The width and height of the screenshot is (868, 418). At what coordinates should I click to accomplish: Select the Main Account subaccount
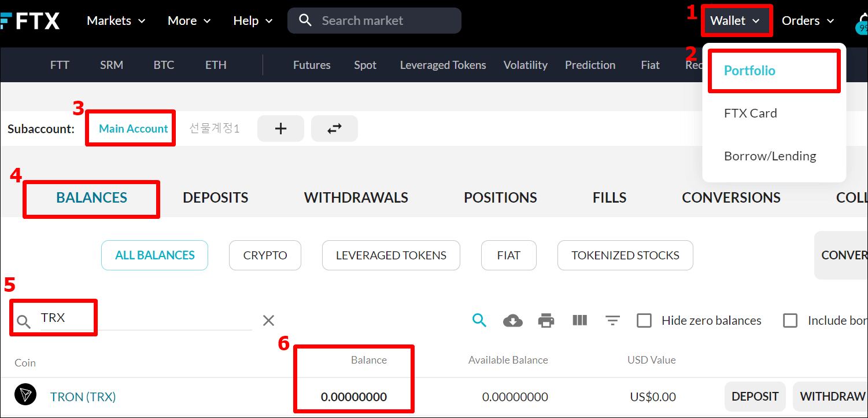pos(134,129)
